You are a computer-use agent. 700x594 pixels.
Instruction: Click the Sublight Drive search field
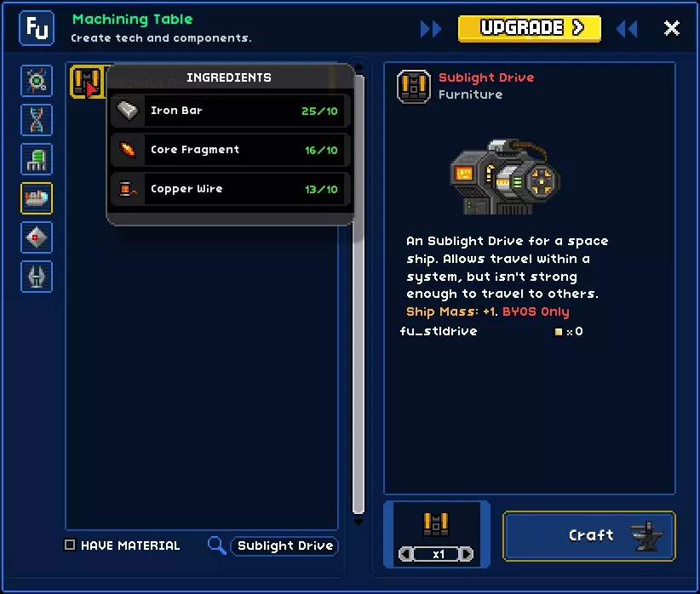click(x=284, y=545)
